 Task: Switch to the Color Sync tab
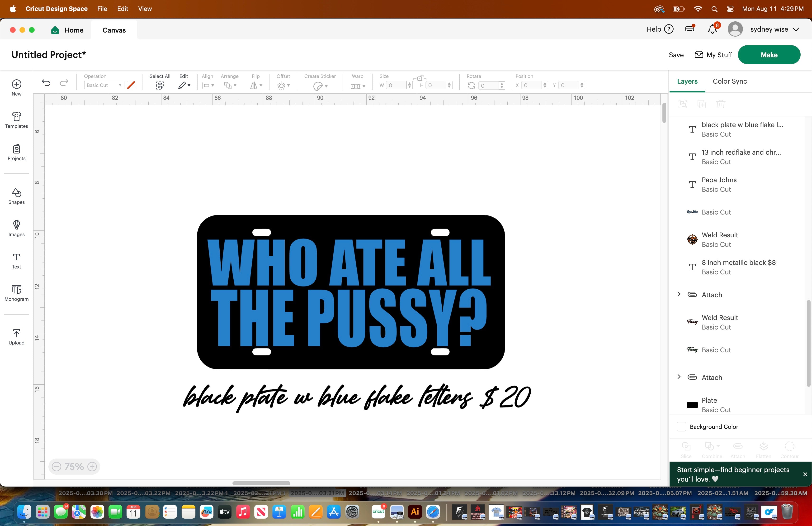point(729,81)
